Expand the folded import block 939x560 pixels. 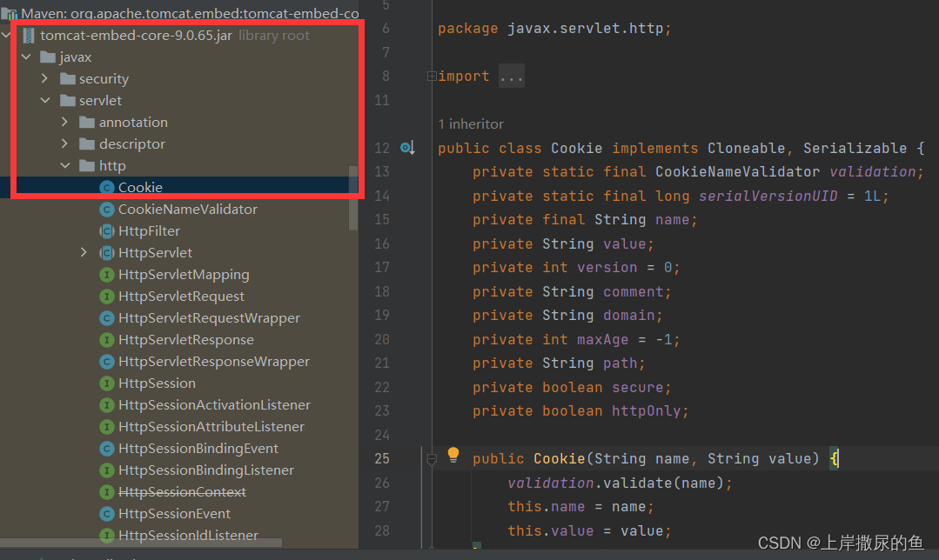[431, 76]
